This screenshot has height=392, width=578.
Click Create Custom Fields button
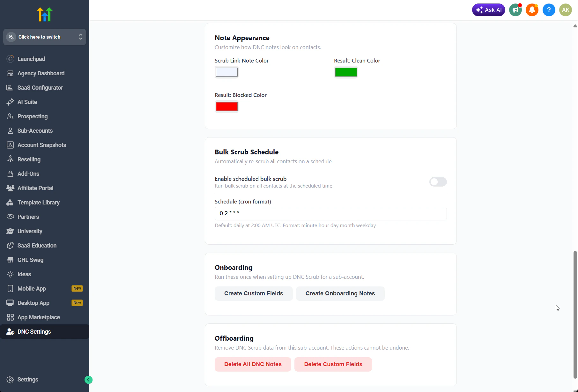254,293
